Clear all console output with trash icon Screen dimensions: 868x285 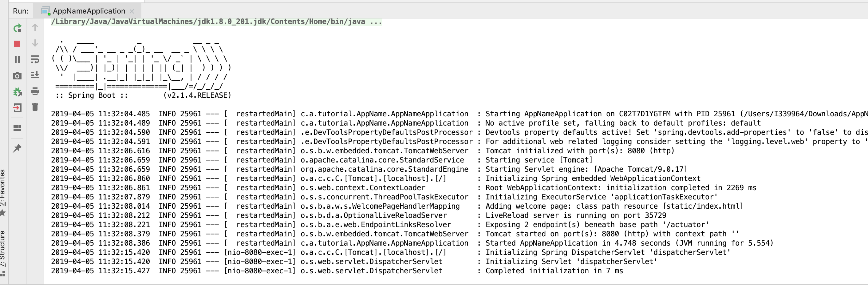tap(35, 107)
